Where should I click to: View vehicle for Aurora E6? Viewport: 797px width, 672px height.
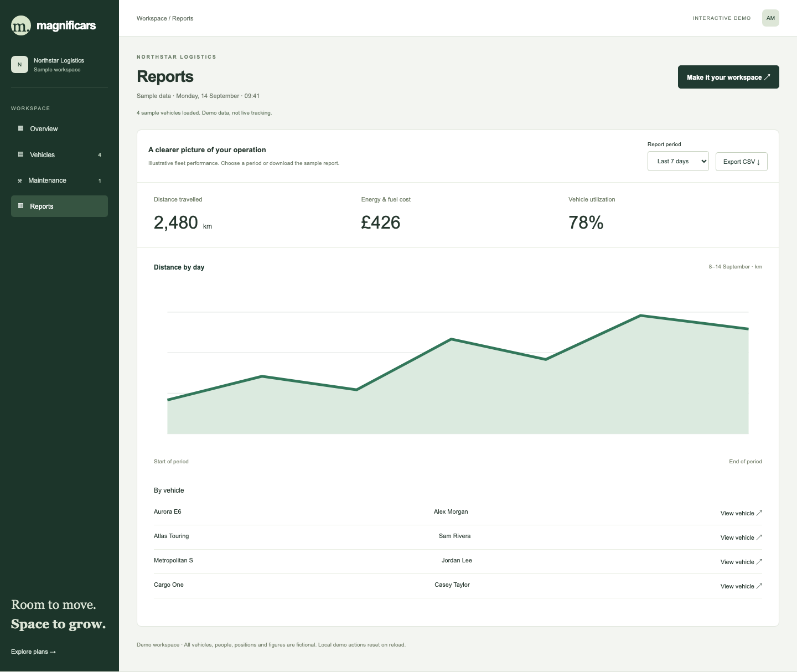(x=741, y=513)
